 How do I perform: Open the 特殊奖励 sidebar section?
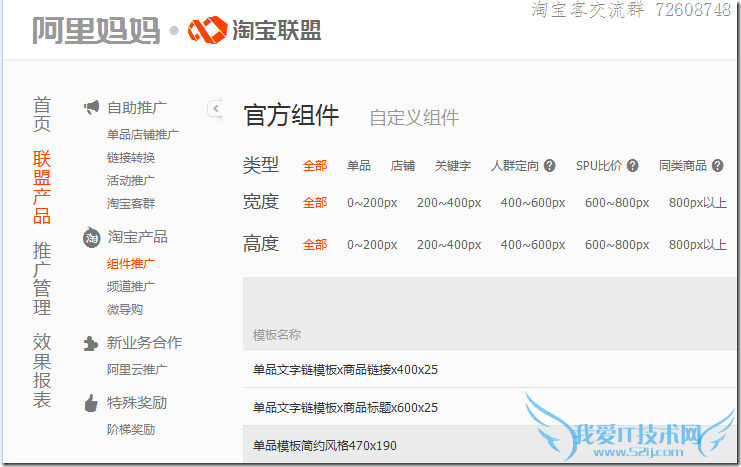tap(137, 403)
